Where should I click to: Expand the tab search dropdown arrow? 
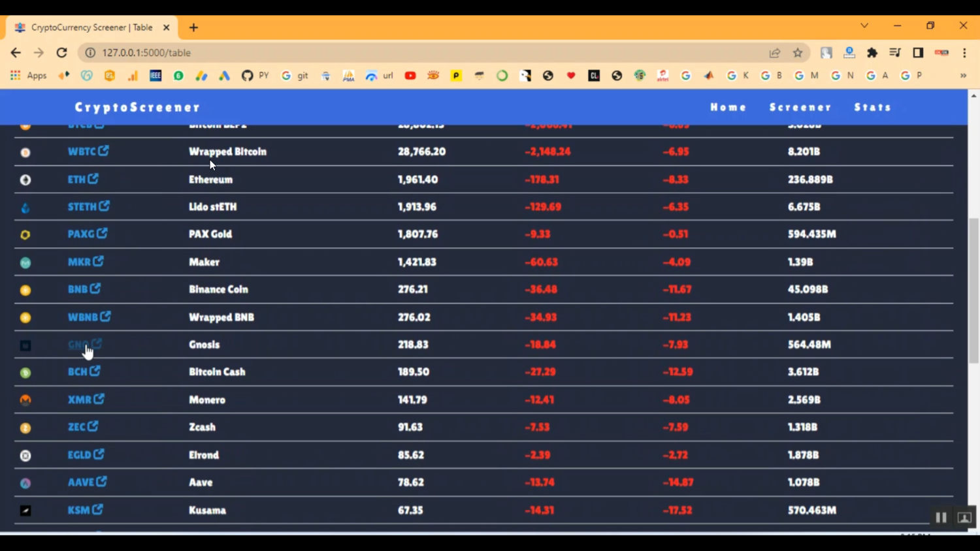864,26
